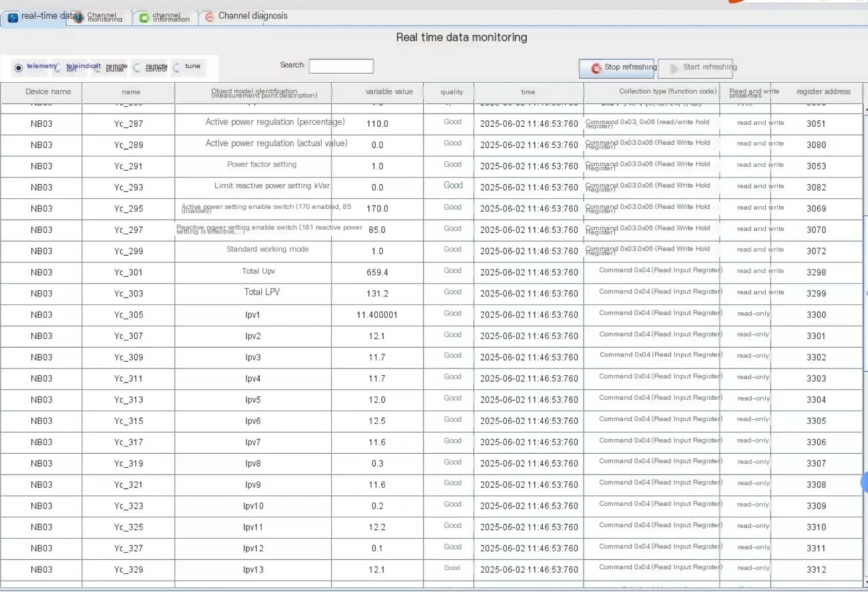This screenshot has height=592, width=868.
Task: Focus the Search input field
Action: pyautogui.click(x=341, y=66)
